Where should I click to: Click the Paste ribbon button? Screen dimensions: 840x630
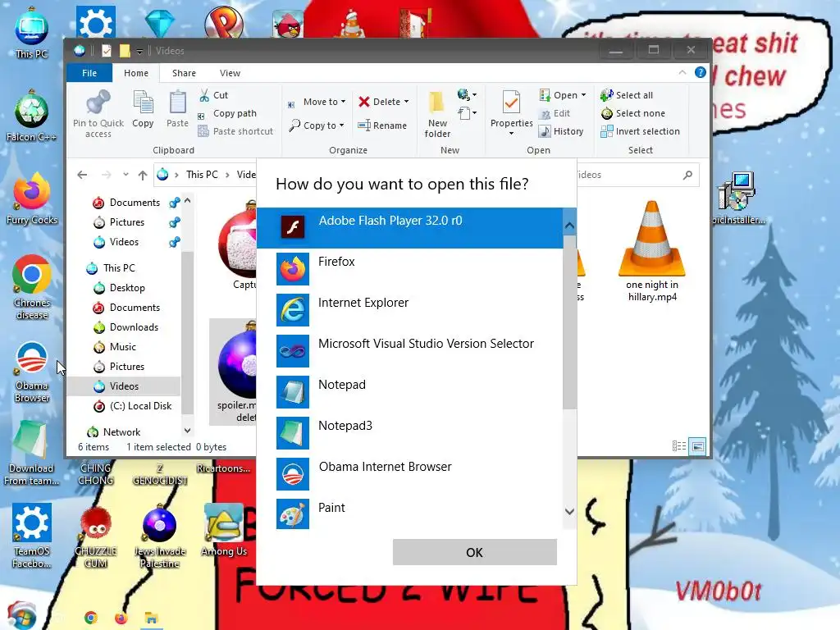(177, 109)
